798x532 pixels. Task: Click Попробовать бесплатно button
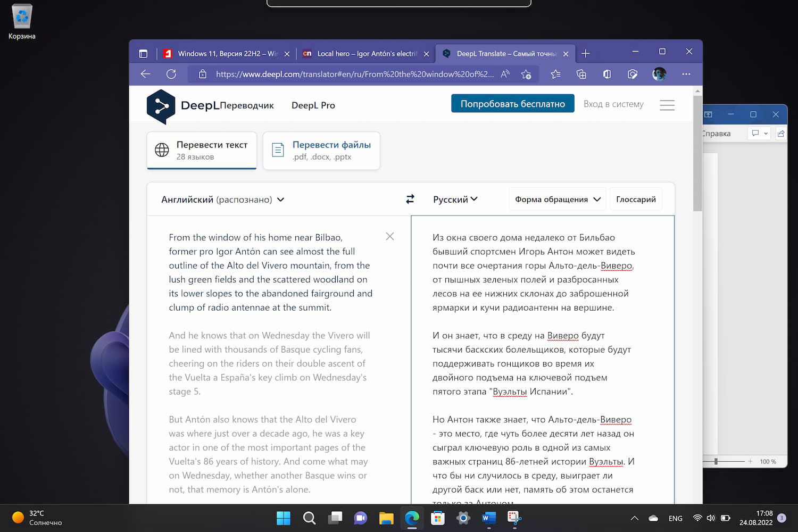[x=513, y=104]
